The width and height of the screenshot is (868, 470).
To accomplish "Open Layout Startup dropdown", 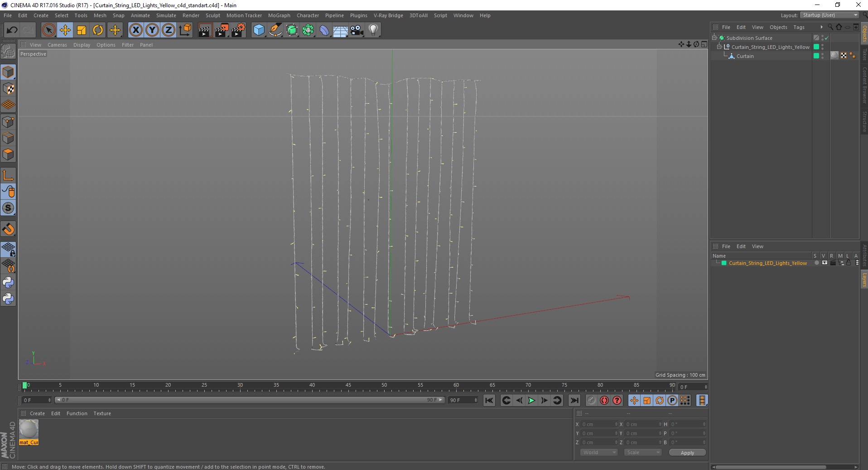I will pyautogui.click(x=829, y=15).
